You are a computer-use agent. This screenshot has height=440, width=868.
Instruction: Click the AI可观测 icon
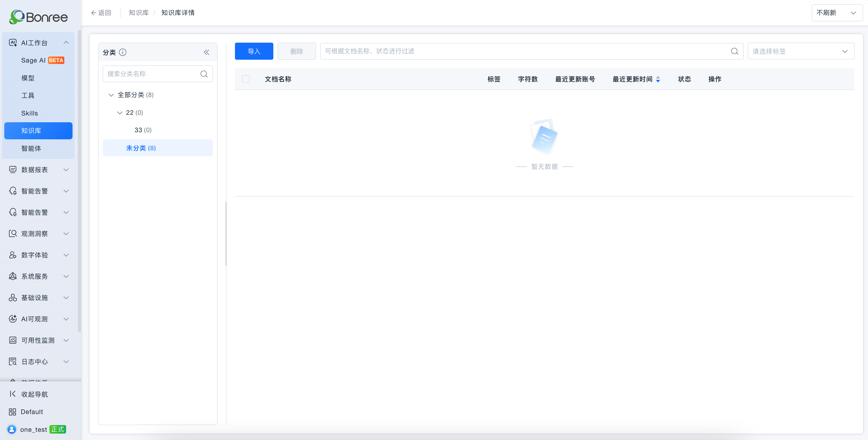13,319
